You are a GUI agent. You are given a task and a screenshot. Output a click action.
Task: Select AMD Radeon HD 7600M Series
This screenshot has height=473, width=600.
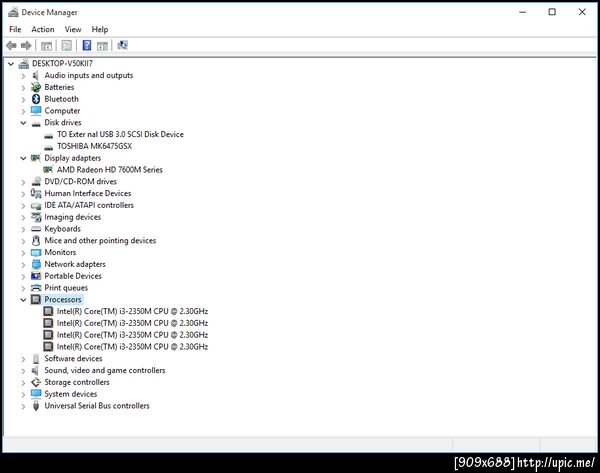(x=109, y=170)
